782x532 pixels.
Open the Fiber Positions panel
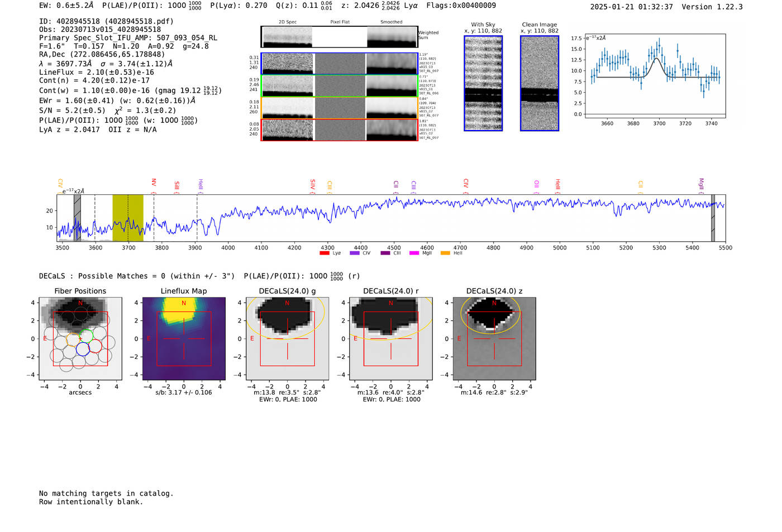(80, 338)
